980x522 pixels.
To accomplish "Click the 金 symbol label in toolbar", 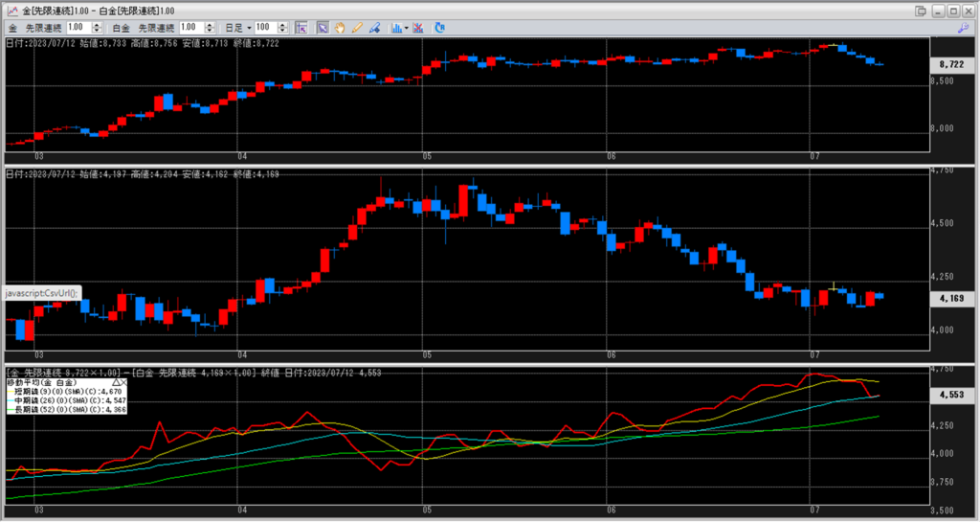I will click(12, 28).
